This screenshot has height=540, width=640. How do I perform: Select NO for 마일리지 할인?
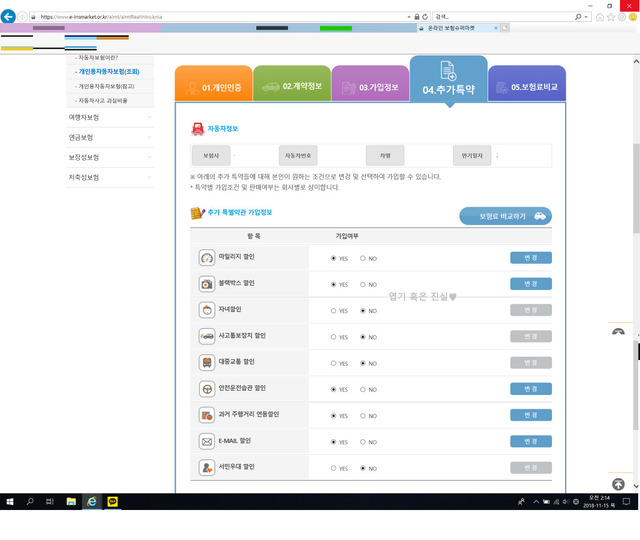[x=362, y=258]
